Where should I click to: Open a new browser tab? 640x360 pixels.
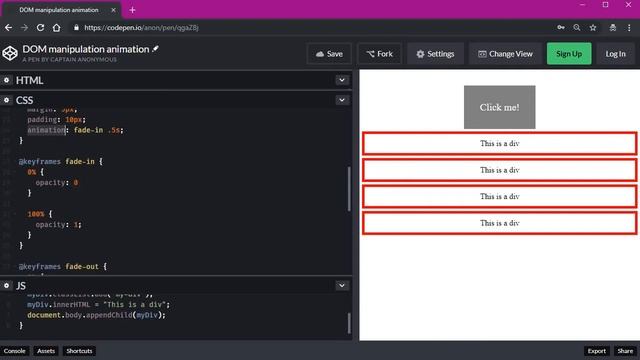click(132, 10)
